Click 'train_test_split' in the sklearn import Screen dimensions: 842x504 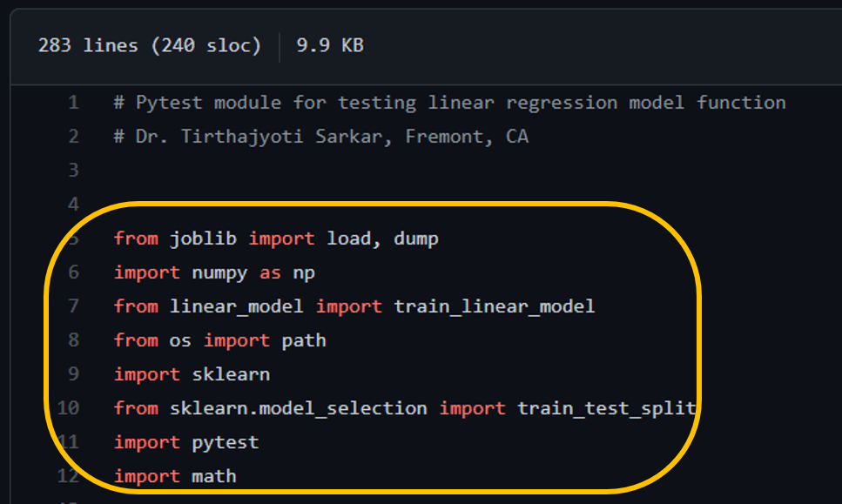tap(607, 408)
